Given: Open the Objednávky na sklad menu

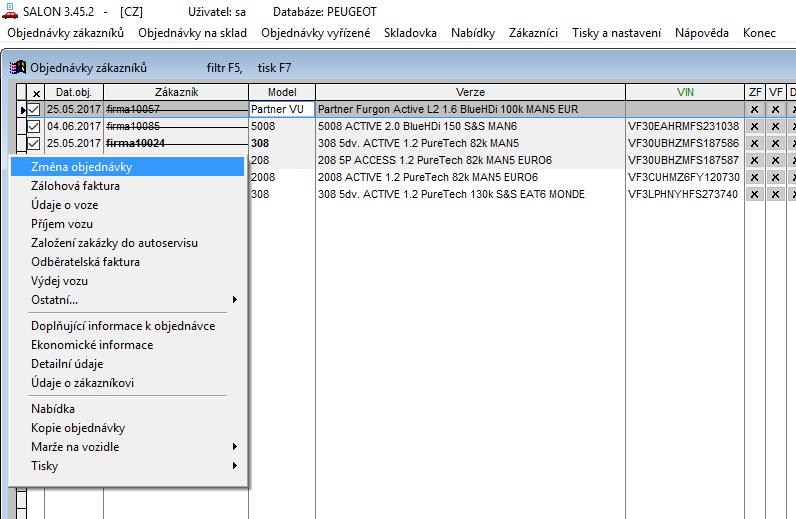Looking at the screenshot, I should 192,33.
